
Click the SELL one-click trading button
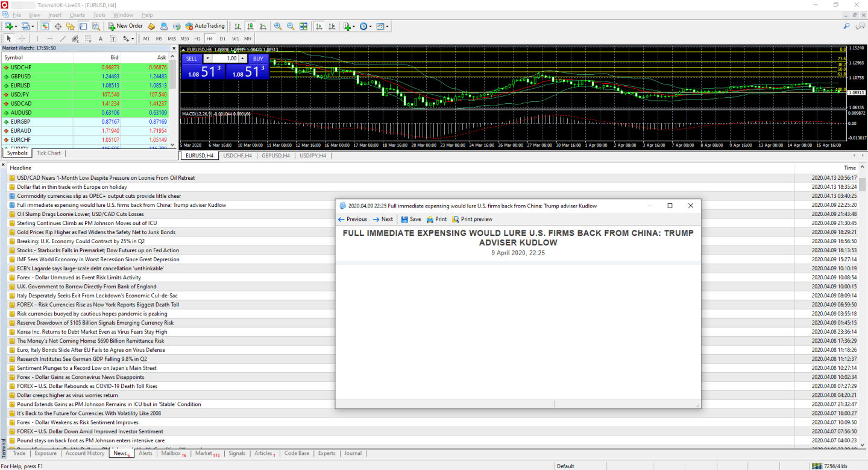coord(191,59)
